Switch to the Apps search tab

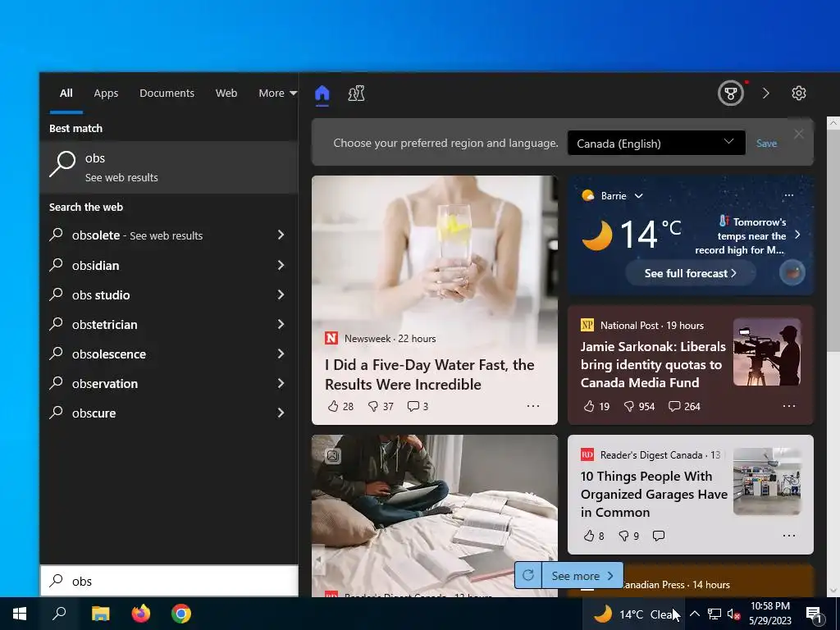pos(106,94)
